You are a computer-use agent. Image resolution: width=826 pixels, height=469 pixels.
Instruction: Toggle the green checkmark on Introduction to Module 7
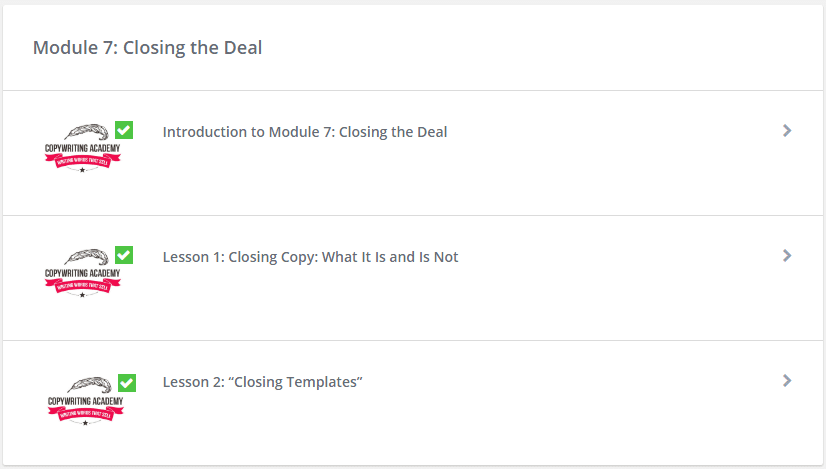(x=124, y=130)
